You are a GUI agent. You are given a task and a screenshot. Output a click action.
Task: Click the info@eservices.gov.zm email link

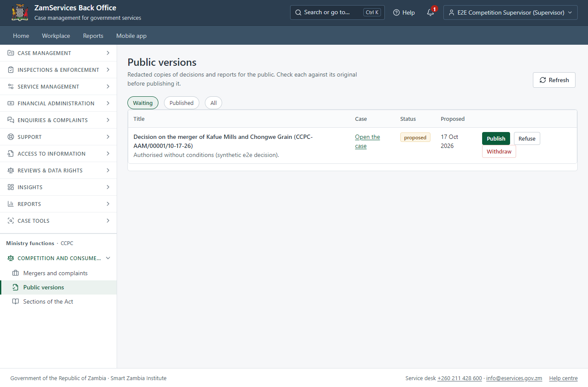point(514,378)
